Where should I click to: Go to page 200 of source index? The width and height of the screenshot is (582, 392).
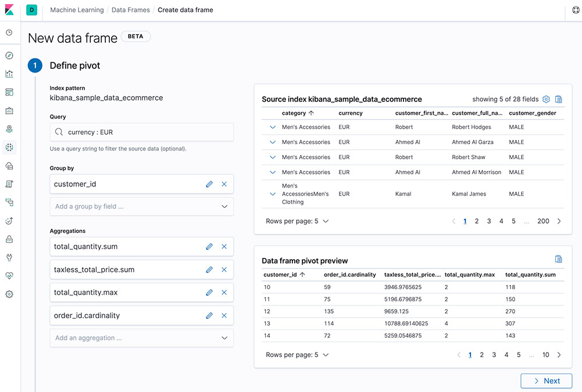pyautogui.click(x=543, y=221)
